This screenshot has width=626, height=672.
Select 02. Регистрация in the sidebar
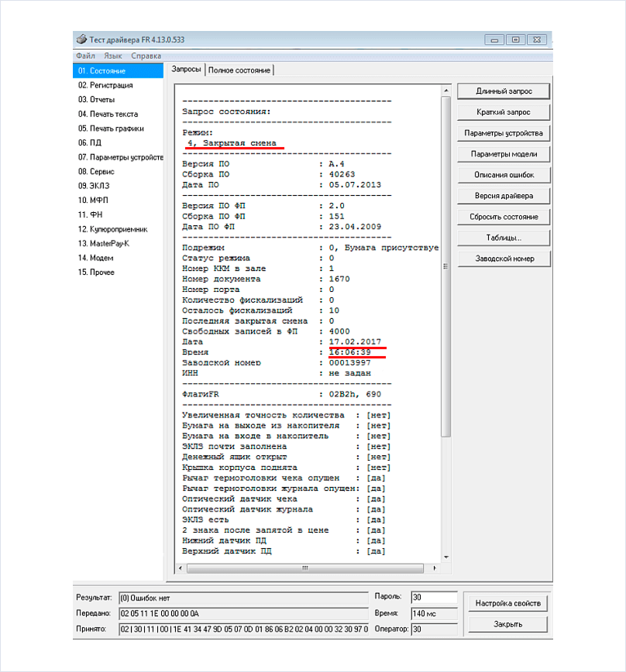[x=105, y=85]
